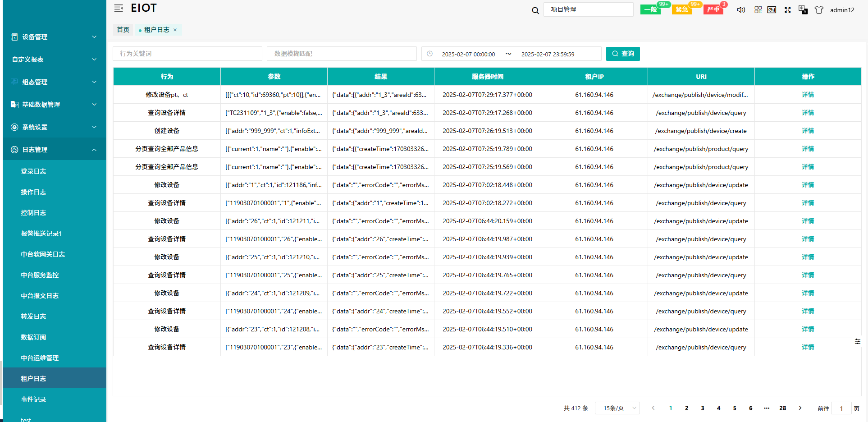Open theme skin shirt icon
This screenshot has height=422, width=868.
pyautogui.click(x=819, y=10)
